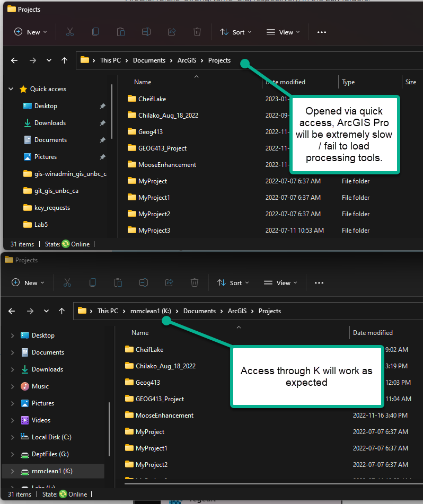This screenshot has width=423, height=504.
Task: Click the Copy icon in the top window toolbar
Action: pyautogui.click(x=95, y=32)
